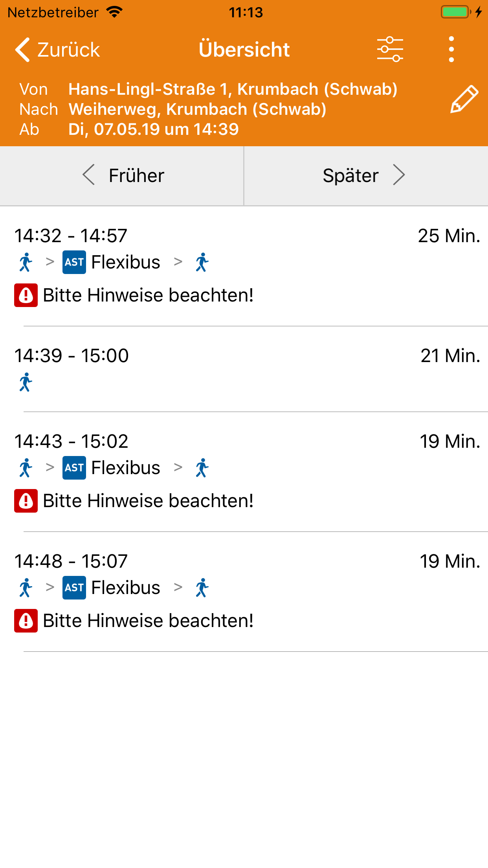Open the 14:32 - 14:57 connection details

(244, 236)
